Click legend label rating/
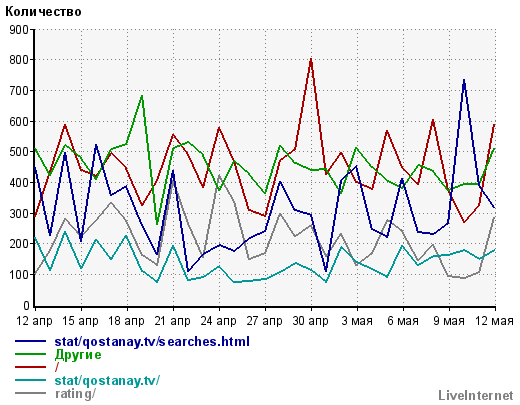 pyautogui.click(x=75, y=394)
